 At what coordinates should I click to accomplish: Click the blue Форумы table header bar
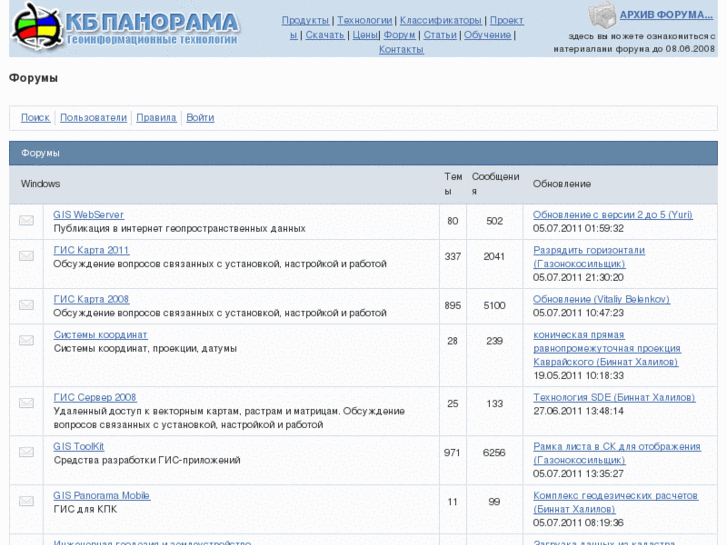click(364, 153)
